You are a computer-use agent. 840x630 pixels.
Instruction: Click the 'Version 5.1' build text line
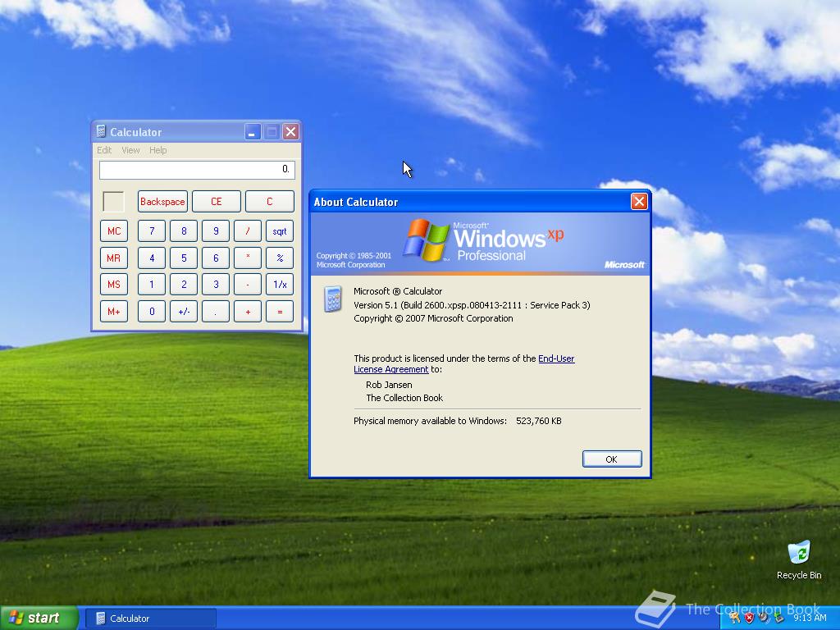tap(472, 305)
